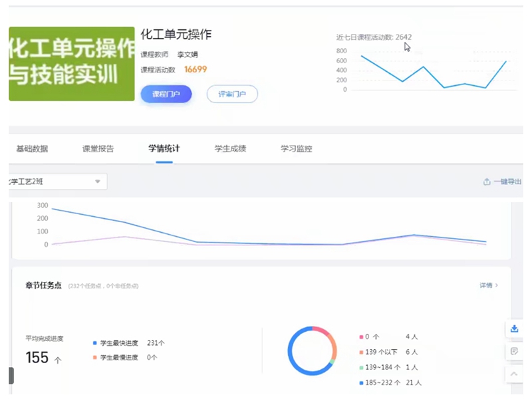Click the course title 化工单元操作 text
This screenshot has width=532, height=399.
[176, 35]
